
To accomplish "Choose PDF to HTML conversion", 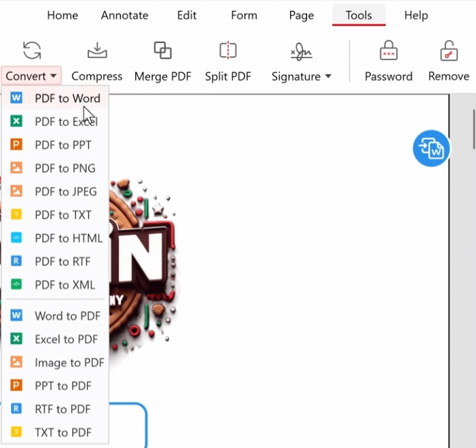I will coord(55,238).
